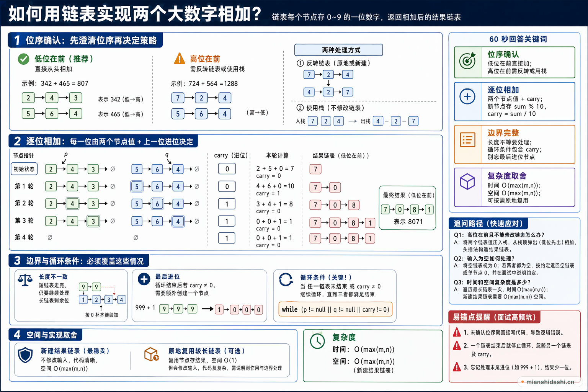Click the 两种处理方式 label box
This screenshot has height=392, width=588.
[339, 50]
